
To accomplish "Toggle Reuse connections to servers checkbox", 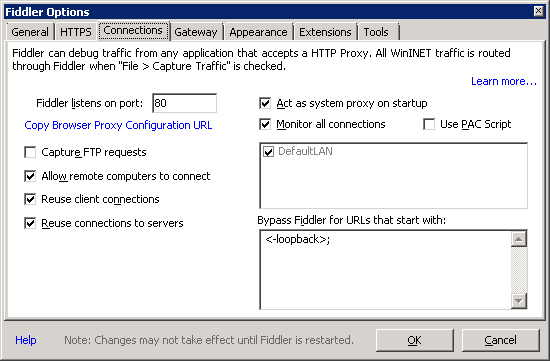I will tap(30, 223).
